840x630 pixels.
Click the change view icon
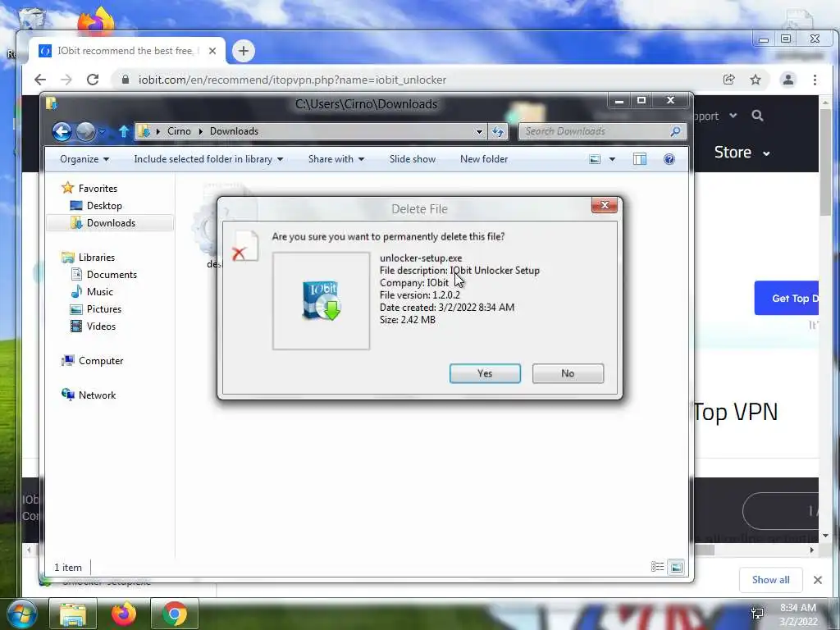(x=595, y=159)
